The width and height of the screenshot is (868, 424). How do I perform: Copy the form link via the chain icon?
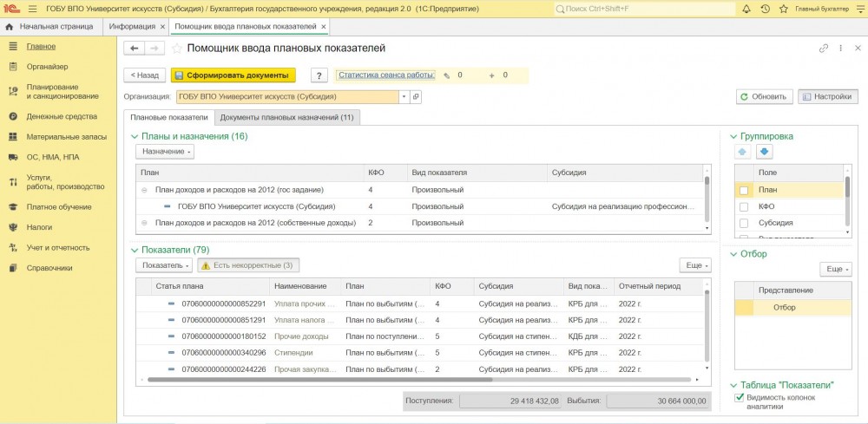point(824,49)
